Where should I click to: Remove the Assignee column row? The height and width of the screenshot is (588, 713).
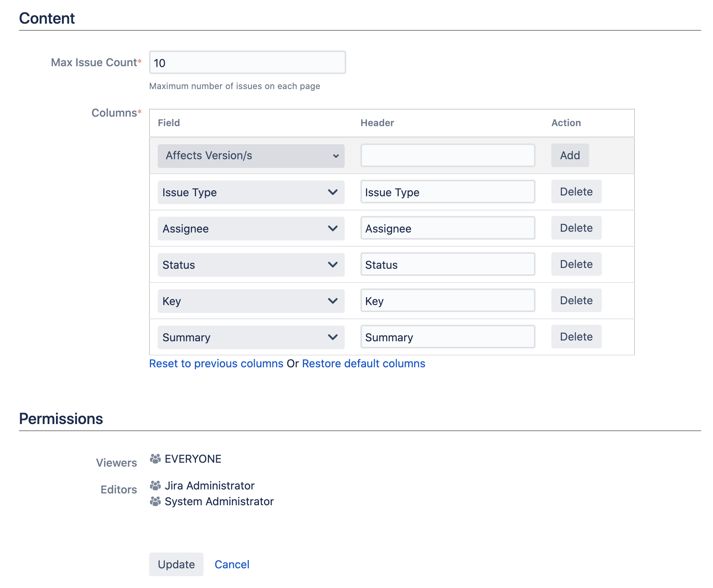(576, 228)
